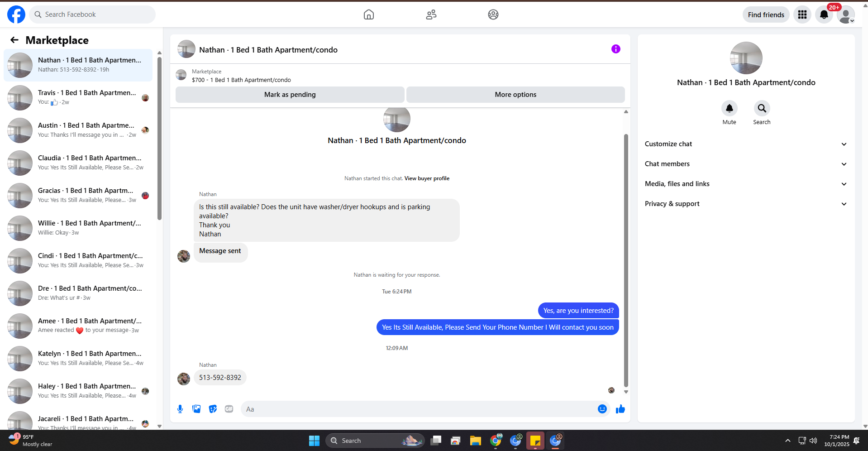The image size is (868, 451).
Task: Open Windows Start menu
Action: tap(314, 441)
